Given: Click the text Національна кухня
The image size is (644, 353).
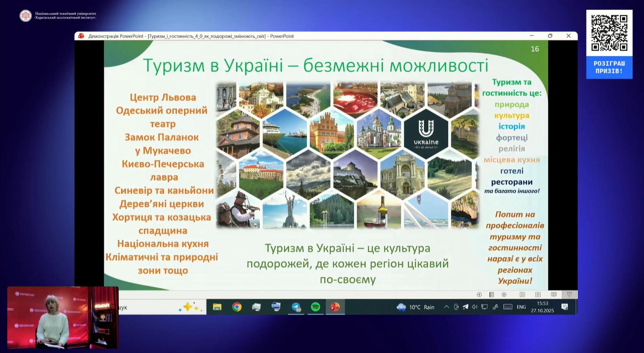Looking at the screenshot, I should point(163,244).
